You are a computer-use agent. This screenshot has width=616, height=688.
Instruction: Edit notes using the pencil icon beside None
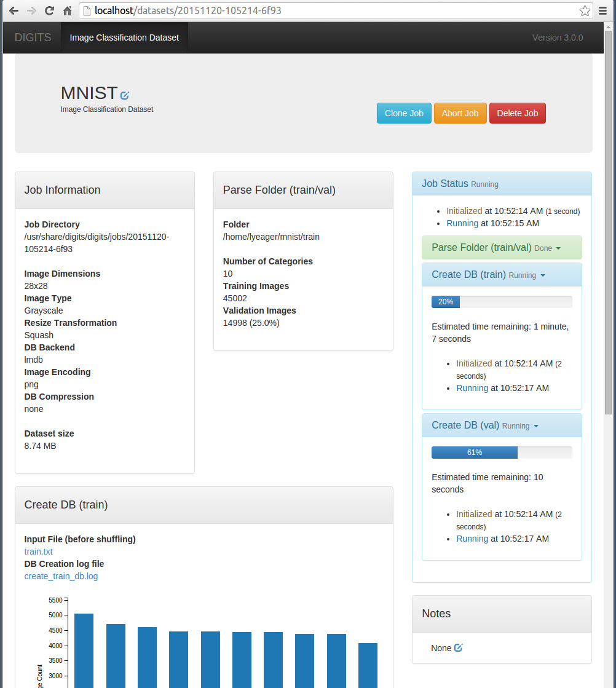tap(458, 647)
